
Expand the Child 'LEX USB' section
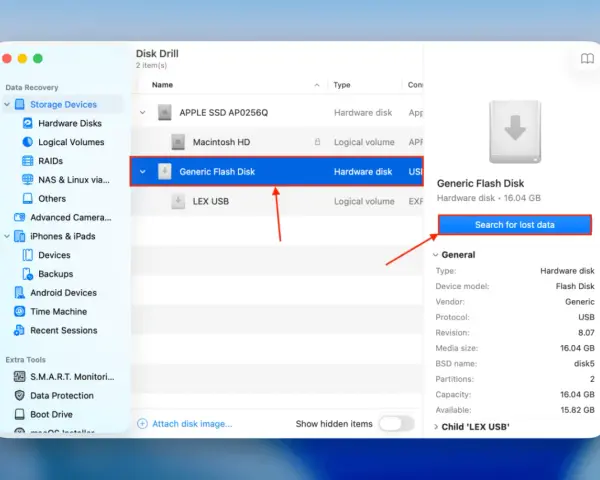pos(435,427)
